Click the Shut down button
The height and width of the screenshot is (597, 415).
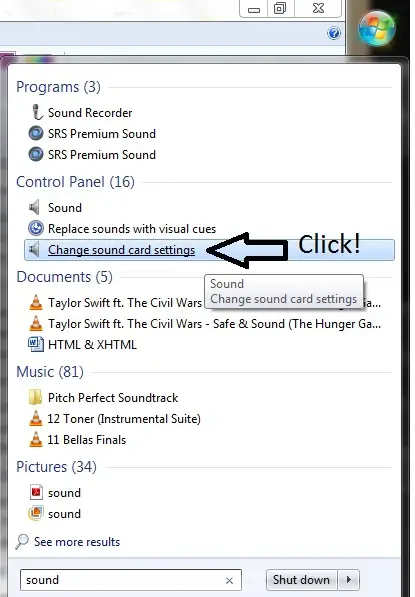pyautogui.click(x=302, y=579)
